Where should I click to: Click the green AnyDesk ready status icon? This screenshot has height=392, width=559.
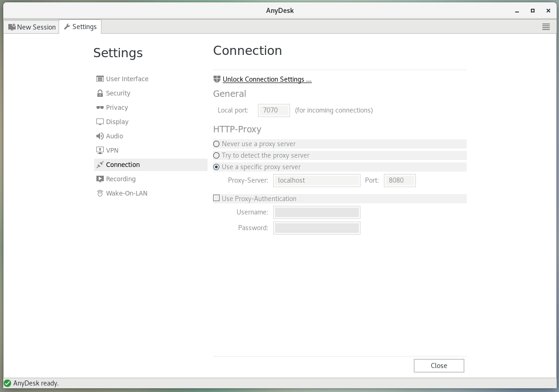7,383
